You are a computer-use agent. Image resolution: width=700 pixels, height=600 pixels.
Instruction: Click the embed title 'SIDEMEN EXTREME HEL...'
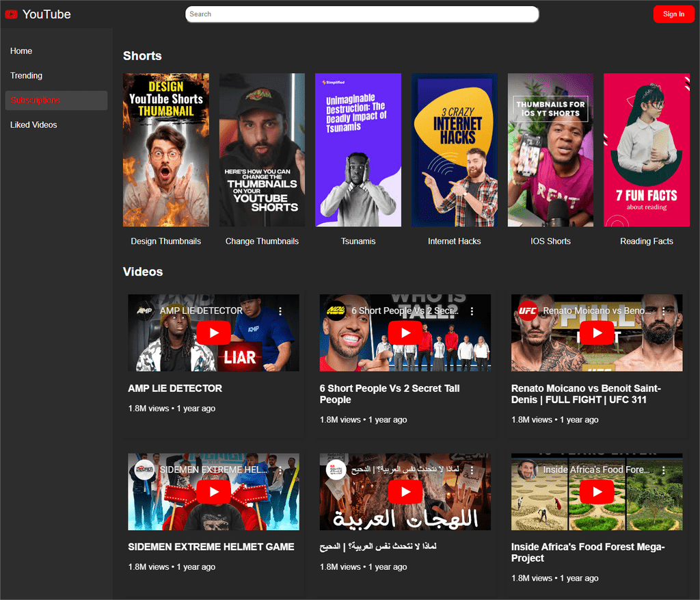tap(214, 469)
